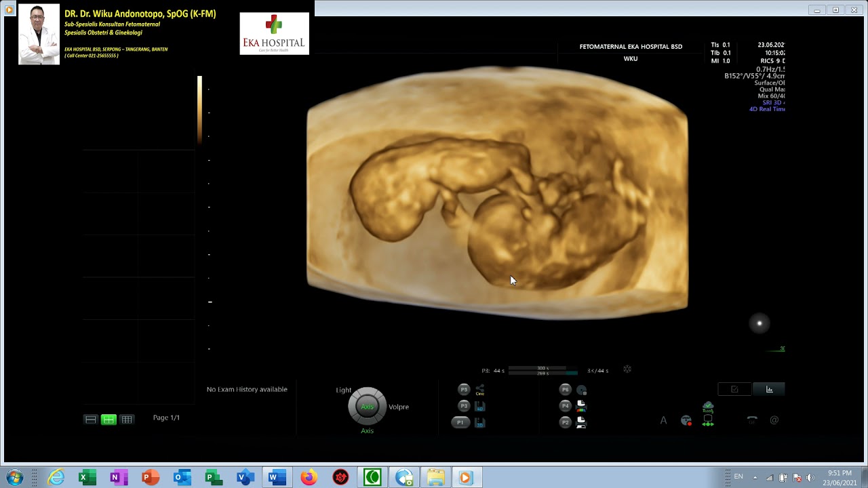Click the 'Page 1/1' indicator
Image resolution: width=868 pixels, height=488 pixels.
(x=166, y=418)
